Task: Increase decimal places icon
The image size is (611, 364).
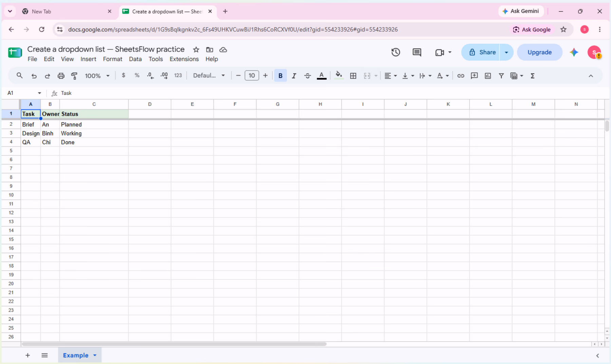Action: coord(164,76)
